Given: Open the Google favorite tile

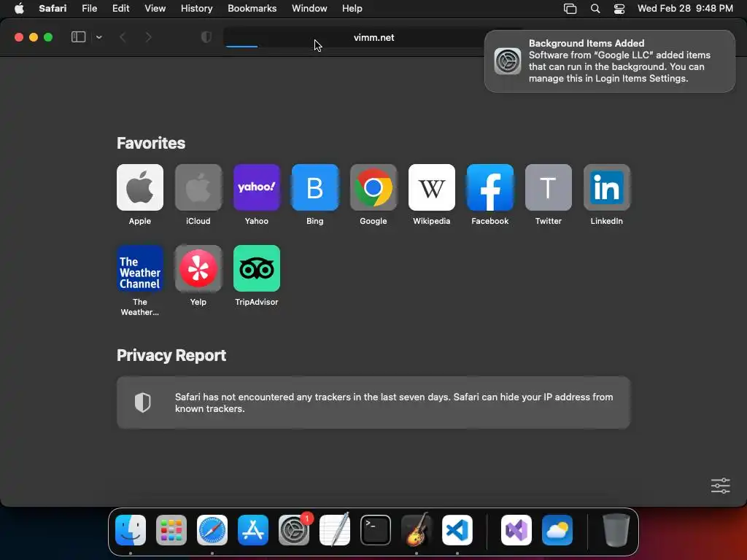Looking at the screenshot, I should coord(373,187).
